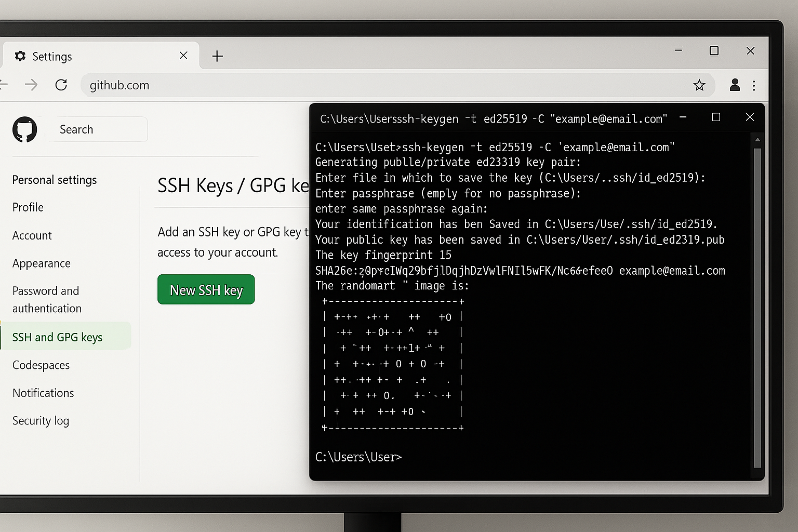The height and width of the screenshot is (532, 798).
Task: Close the Settings browser tab
Action: point(183,56)
